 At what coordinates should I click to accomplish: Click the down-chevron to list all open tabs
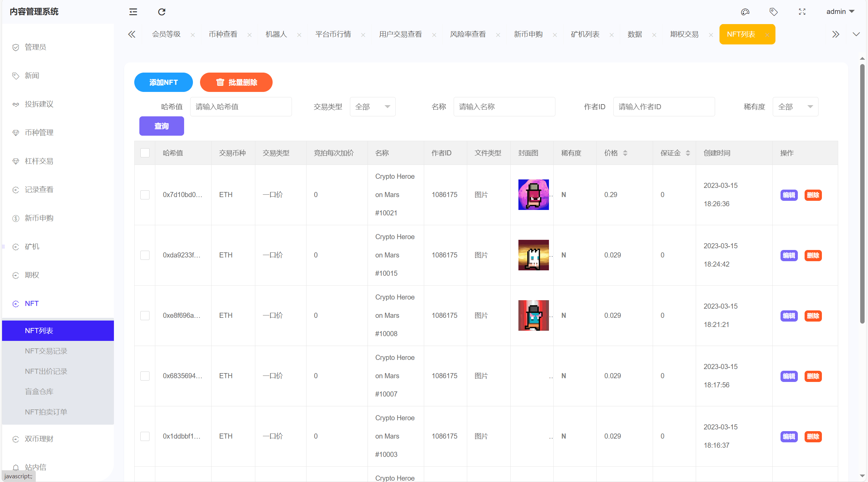pos(857,34)
